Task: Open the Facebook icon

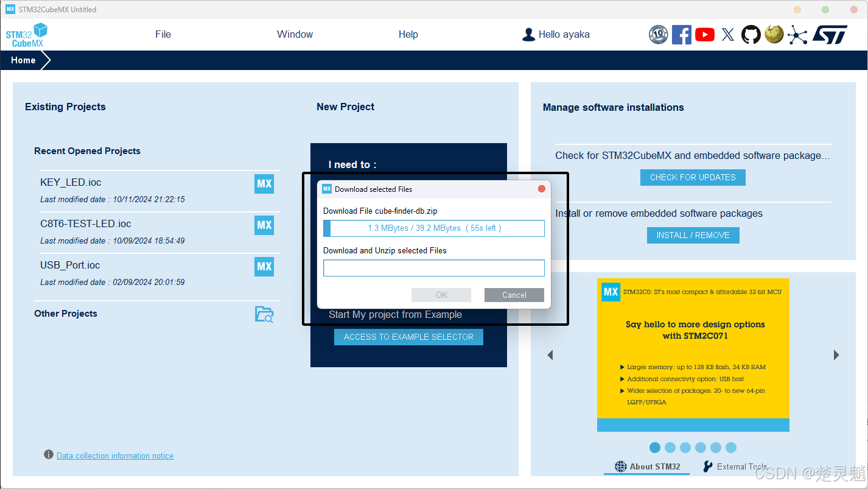Action: [682, 35]
